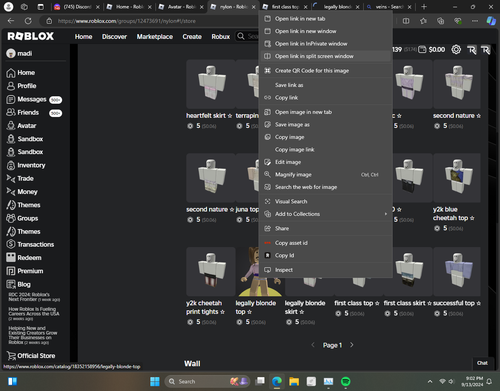Open madi user profile name
This screenshot has width=500, height=391.
pos(24,53)
